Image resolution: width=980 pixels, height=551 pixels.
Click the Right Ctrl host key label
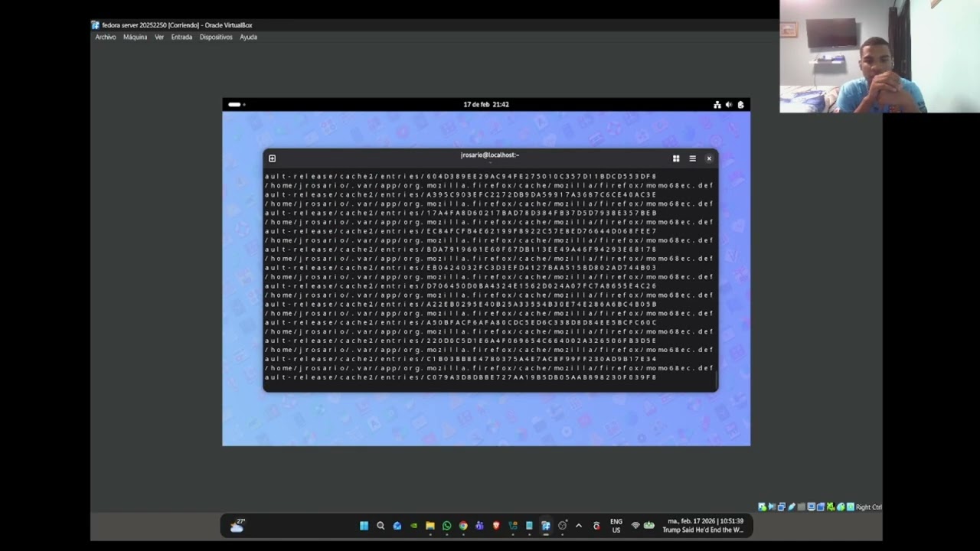click(x=869, y=507)
